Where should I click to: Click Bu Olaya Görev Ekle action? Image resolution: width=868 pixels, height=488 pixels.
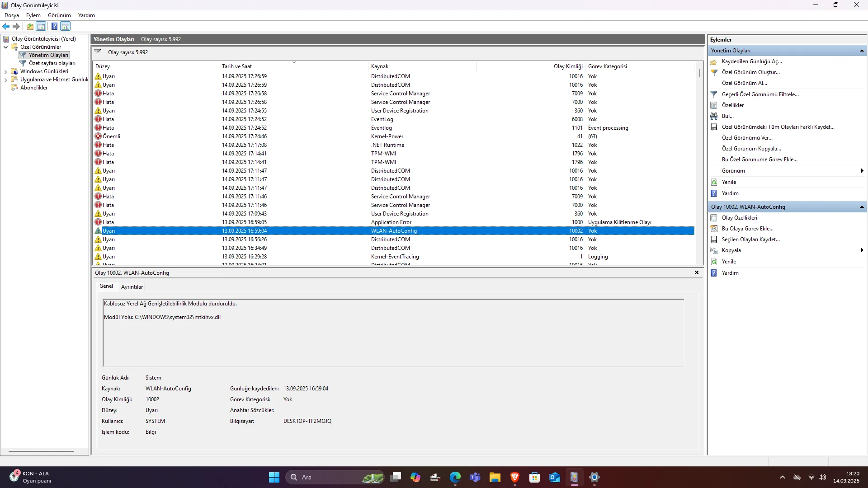[747, 229]
